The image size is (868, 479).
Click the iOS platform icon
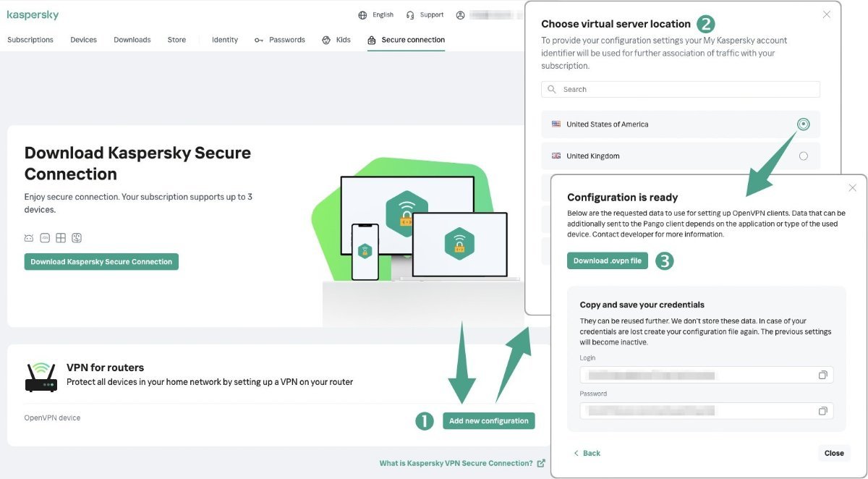[x=45, y=238]
